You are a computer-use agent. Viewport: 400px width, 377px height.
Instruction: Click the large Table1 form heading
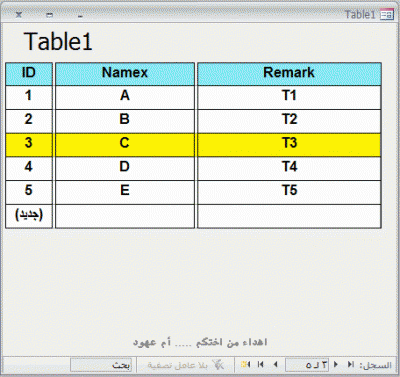click(58, 42)
